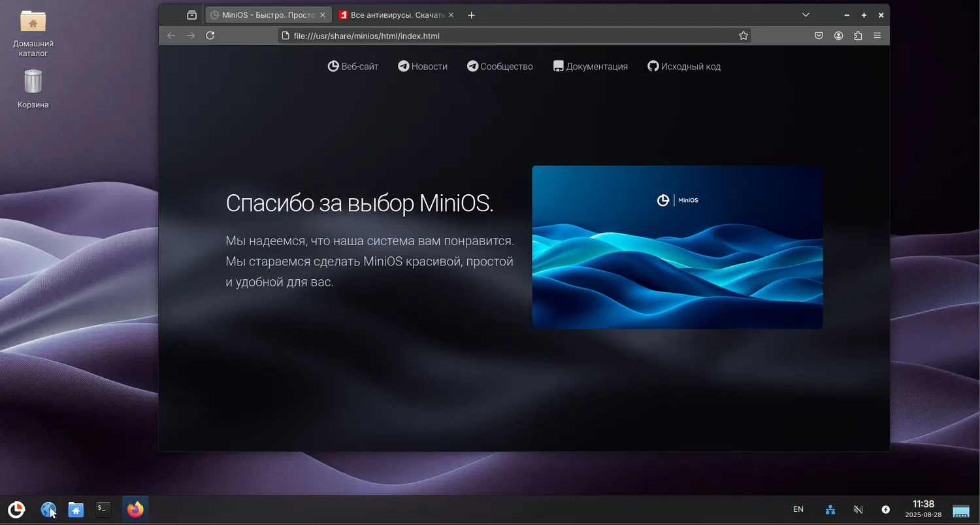
Task: Open the Новости Telegram link
Action: point(423,66)
